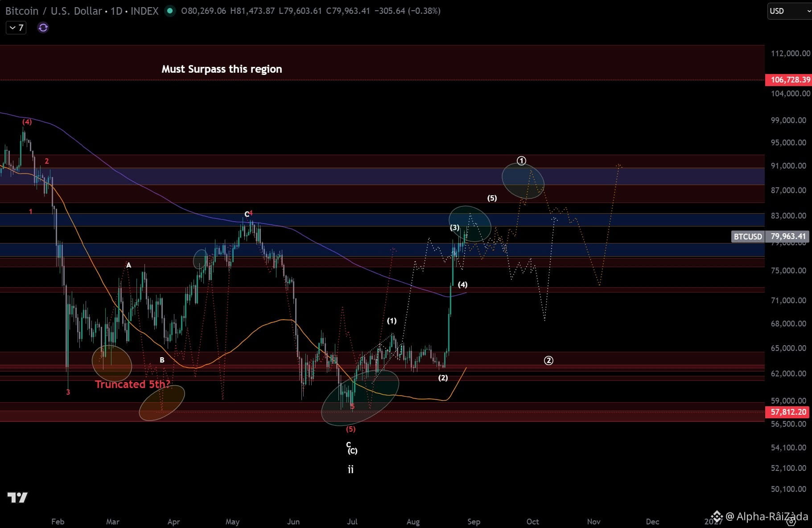Select the white (1) wave label
The image size is (812, 528).
[x=392, y=321]
